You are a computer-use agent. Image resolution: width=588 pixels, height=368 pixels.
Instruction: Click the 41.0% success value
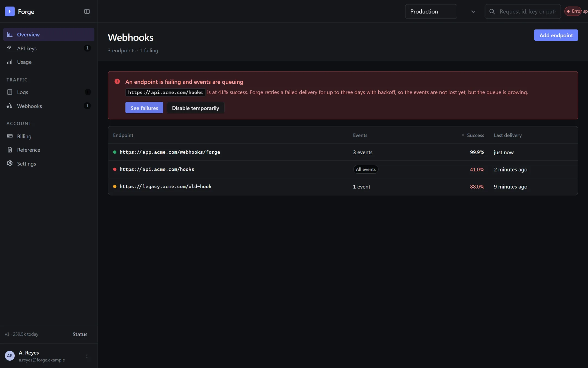tap(477, 169)
